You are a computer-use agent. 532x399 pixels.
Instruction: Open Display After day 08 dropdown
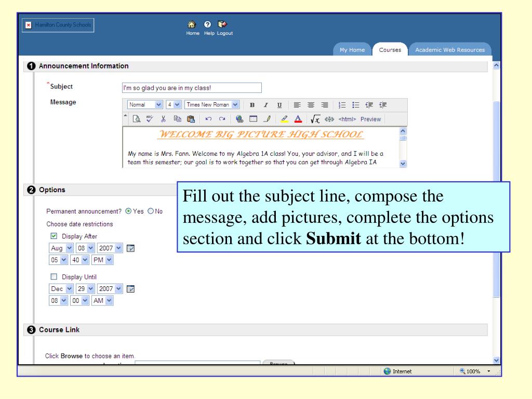click(x=85, y=248)
